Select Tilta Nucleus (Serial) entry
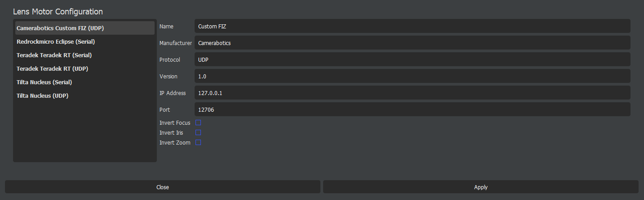The image size is (644, 200). coord(85,82)
